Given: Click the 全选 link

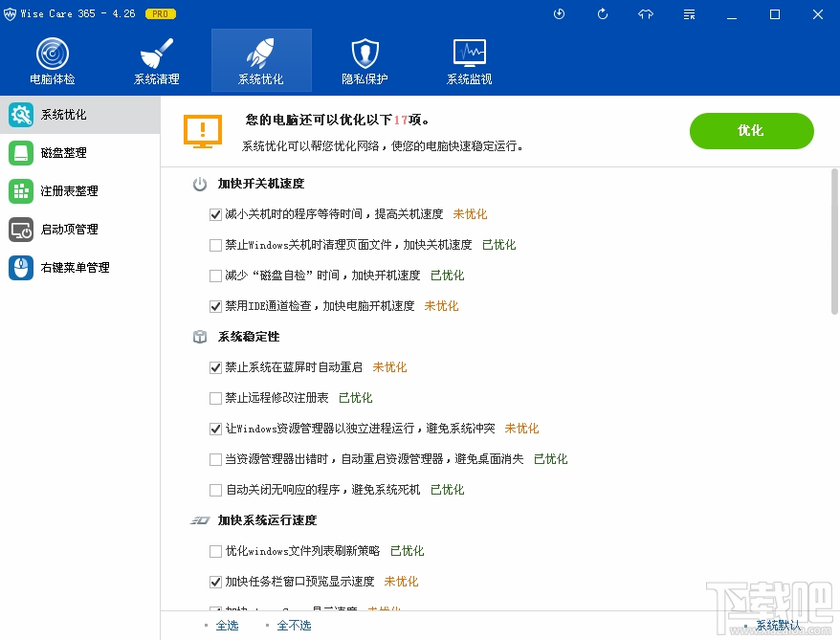Looking at the screenshot, I should 227,625.
